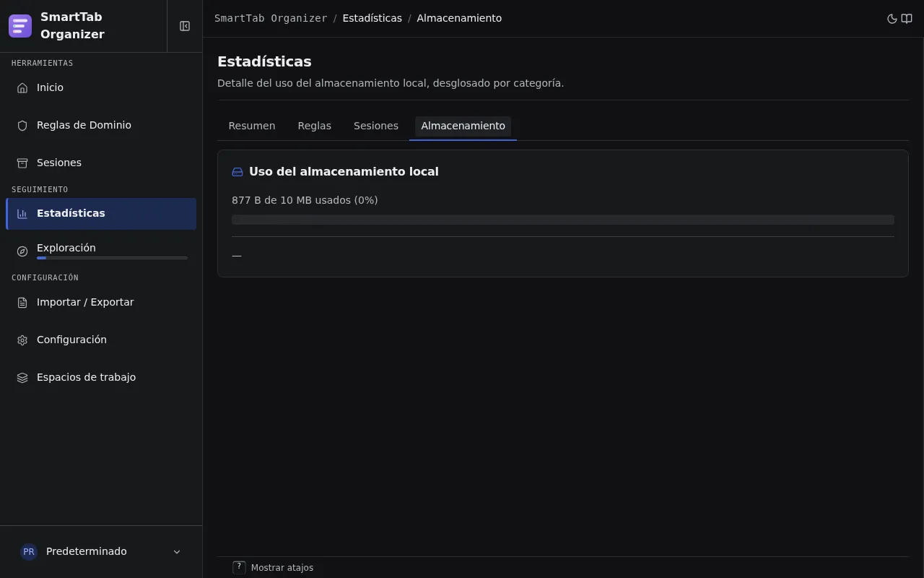This screenshot has width=924, height=578.
Task: Click the Importar / Exportar file icon
Action: pyautogui.click(x=22, y=302)
